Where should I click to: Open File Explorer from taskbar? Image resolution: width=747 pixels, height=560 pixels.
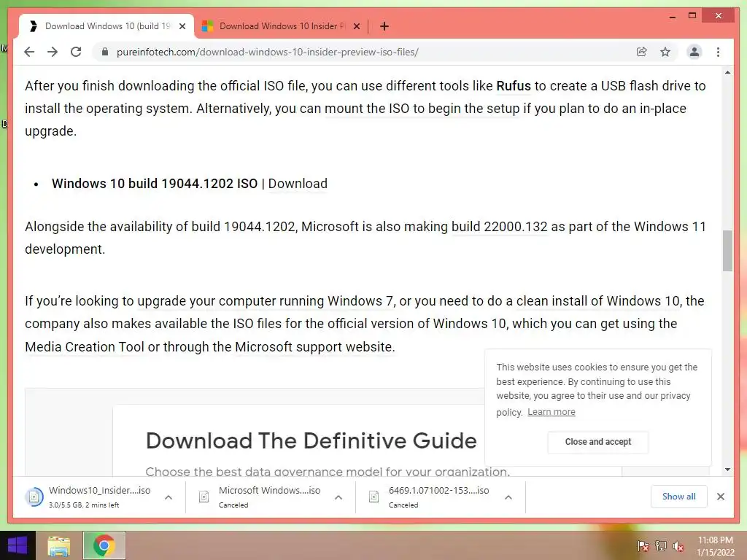(59, 545)
